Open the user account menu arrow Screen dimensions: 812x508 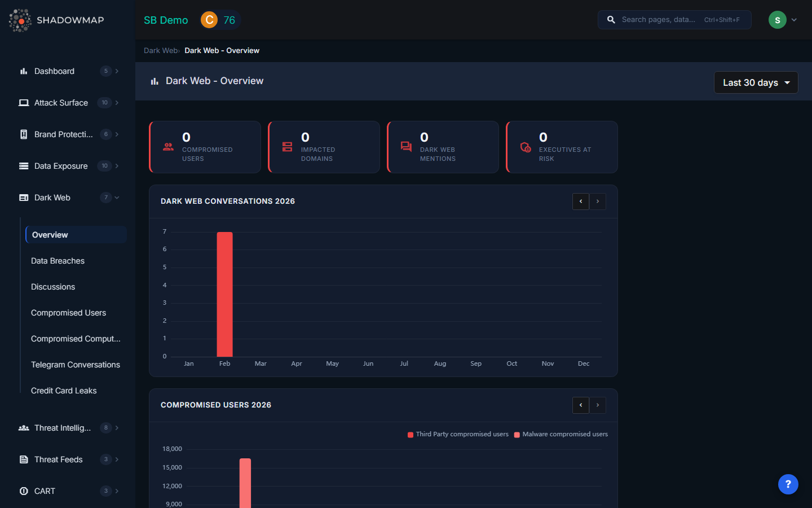[794, 19]
